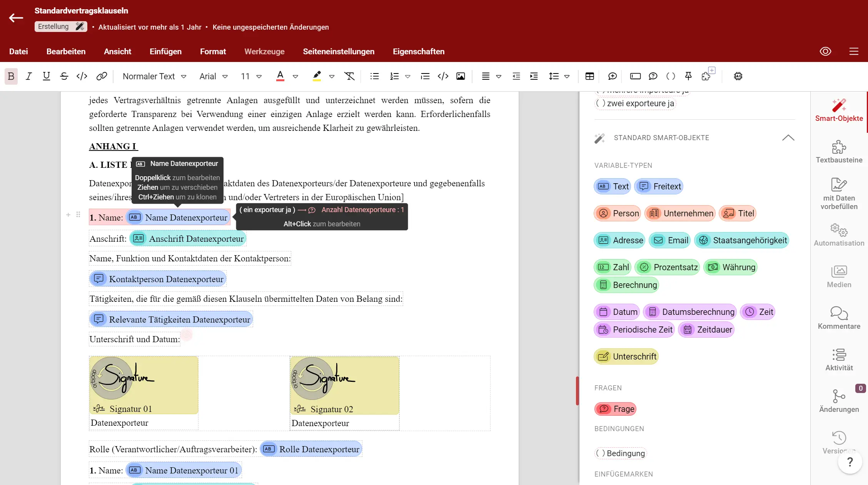Toggle italic formatting
The height and width of the screenshot is (485, 868).
point(29,76)
